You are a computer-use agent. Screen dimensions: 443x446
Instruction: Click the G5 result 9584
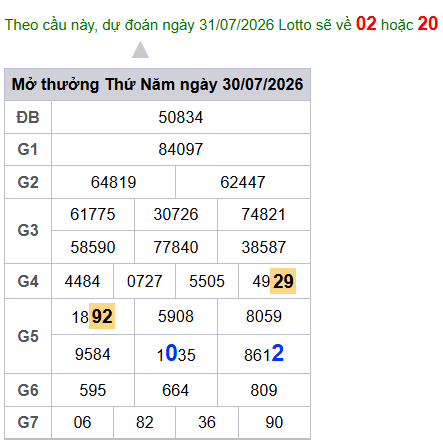point(93,354)
